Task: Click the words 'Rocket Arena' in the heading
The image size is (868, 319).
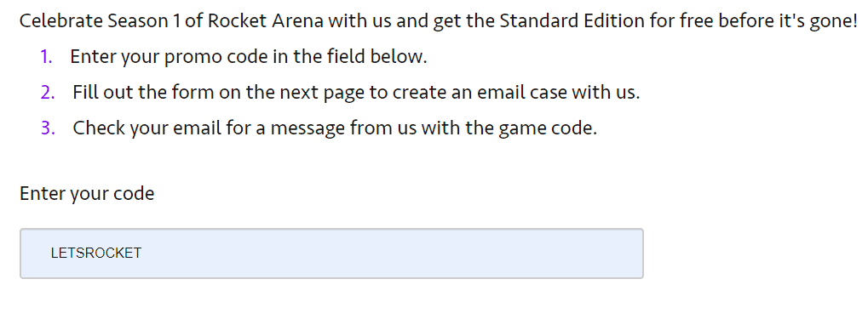Action: pyautogui.click(x=265, y=21)
